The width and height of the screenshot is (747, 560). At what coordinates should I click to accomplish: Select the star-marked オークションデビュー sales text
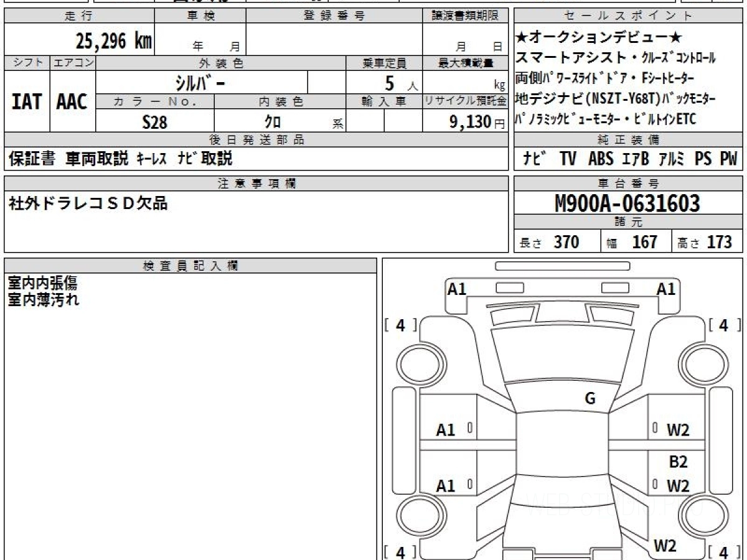[599, 37]
